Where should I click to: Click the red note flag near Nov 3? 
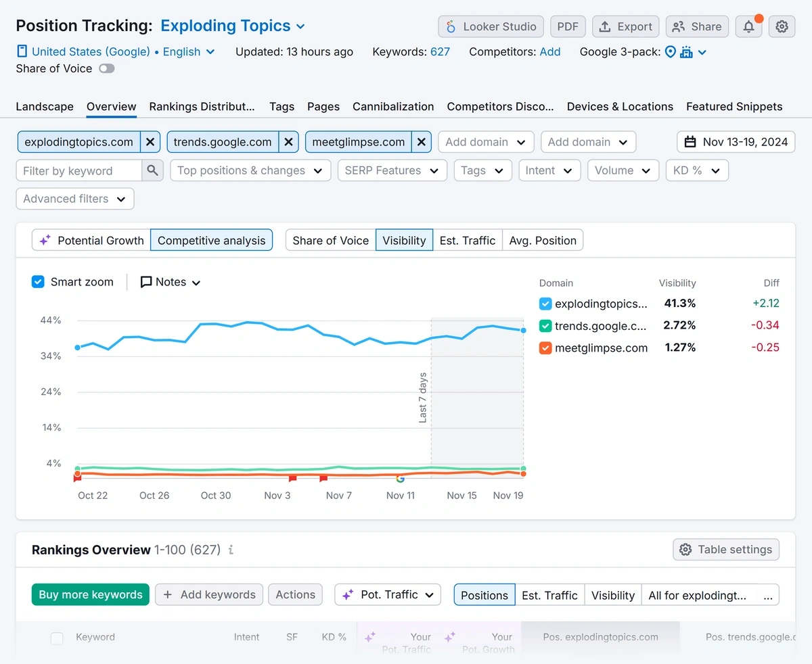point(292,477)
